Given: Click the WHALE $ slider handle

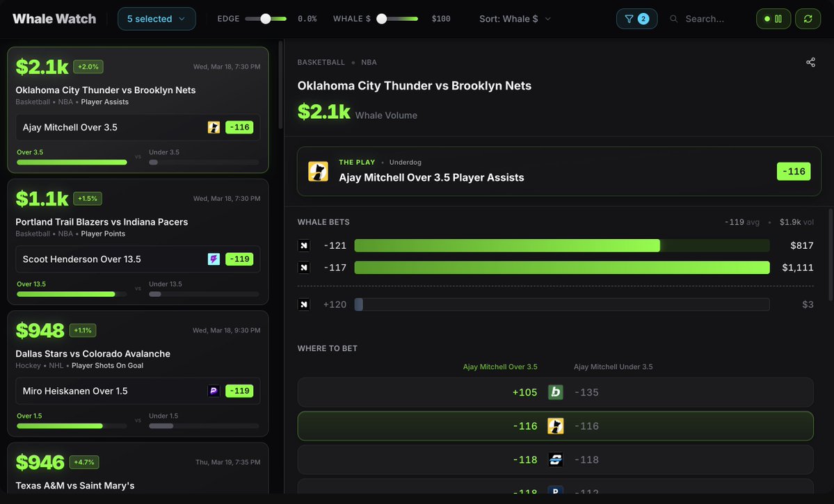Looking at the screenshot, I should pyautogui.click(x=381, y=19).
